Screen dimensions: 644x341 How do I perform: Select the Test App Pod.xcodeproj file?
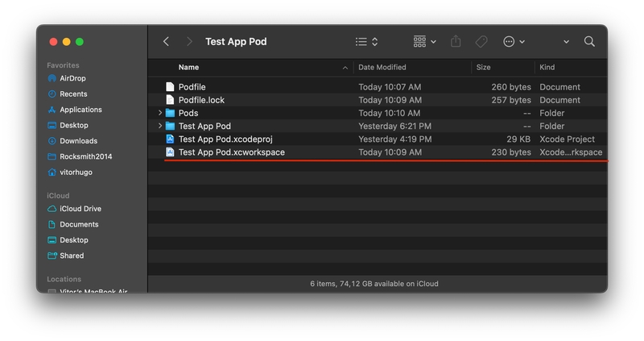(x=226, y=139)
